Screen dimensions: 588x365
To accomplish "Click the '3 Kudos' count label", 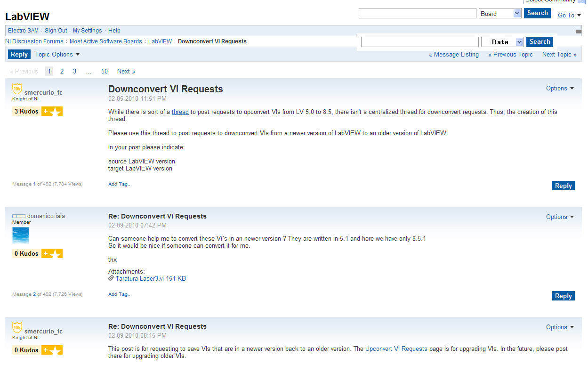I will [x=26, y=111].
